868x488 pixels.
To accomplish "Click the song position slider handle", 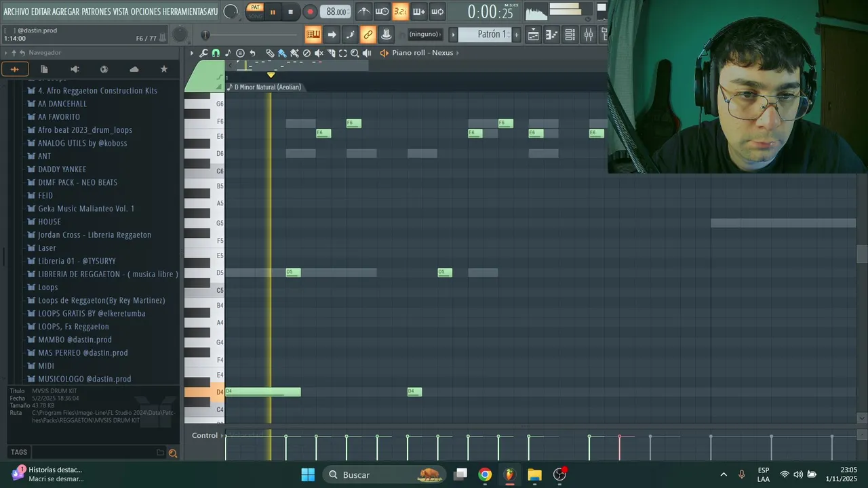I will click(205, 35).
